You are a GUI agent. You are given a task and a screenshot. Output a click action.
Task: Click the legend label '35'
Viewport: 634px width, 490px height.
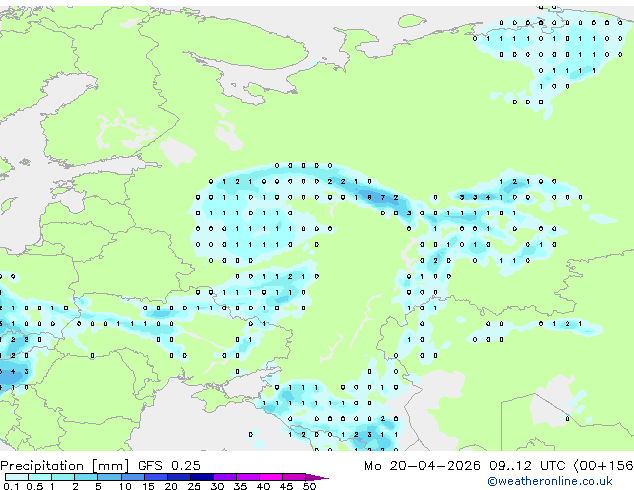[240, 486]
